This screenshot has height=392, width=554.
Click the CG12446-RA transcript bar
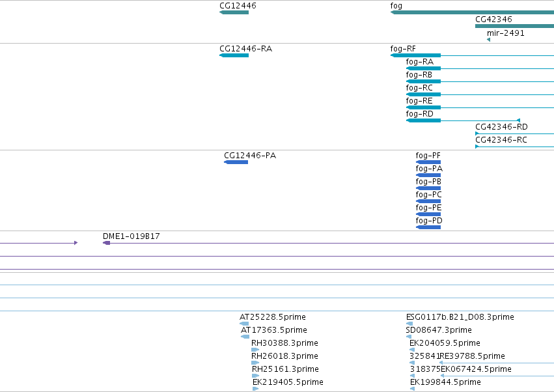pyautogui.click(x=234, y=55)
